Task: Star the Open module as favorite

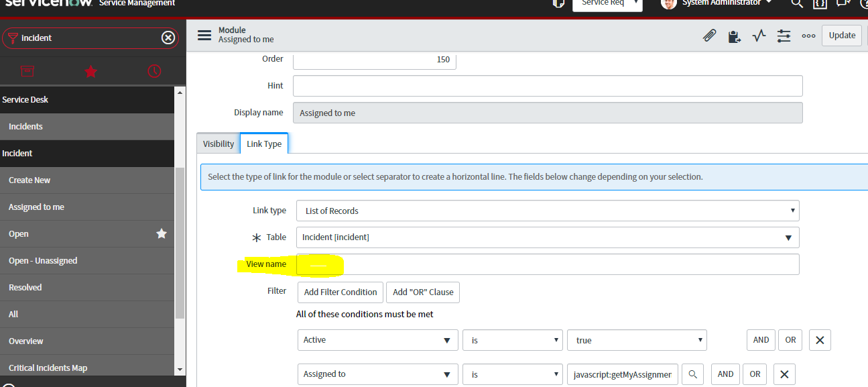Action: 161,233
